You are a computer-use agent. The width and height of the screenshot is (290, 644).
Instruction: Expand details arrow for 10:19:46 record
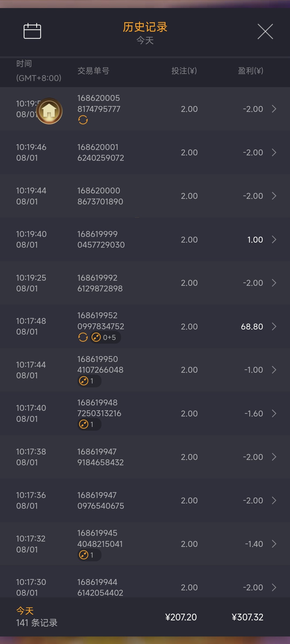274,152
